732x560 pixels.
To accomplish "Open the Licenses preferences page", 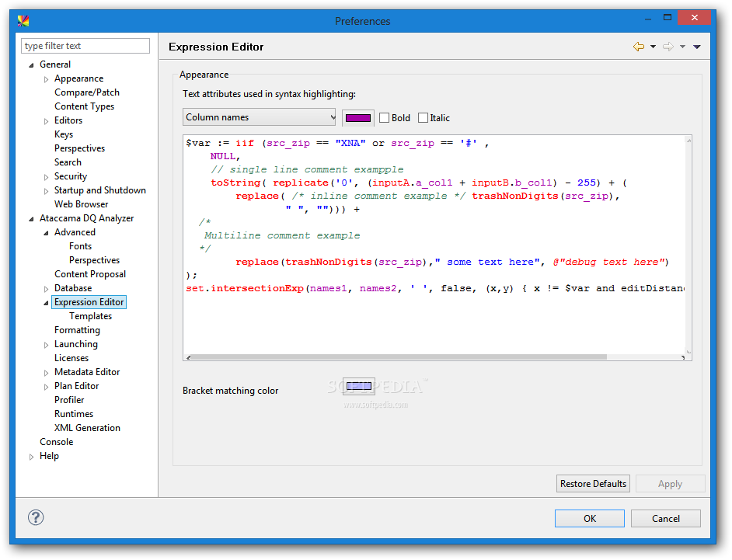I will 71,358.
